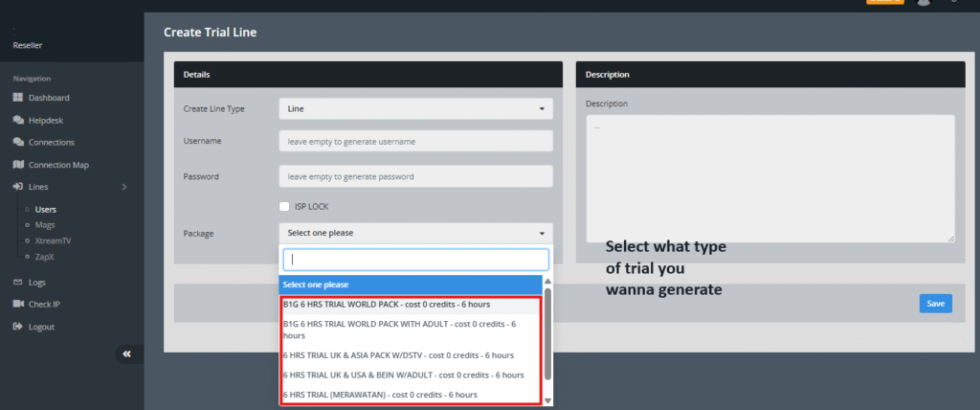
Task: Click the Connections icon in navigation
Action: click(x=18, y=143)
